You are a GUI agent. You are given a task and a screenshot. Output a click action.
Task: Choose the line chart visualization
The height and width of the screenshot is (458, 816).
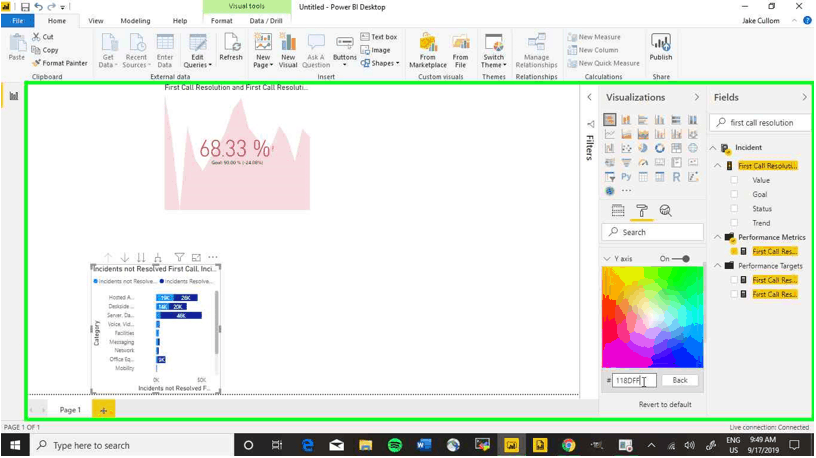point(610,134)
